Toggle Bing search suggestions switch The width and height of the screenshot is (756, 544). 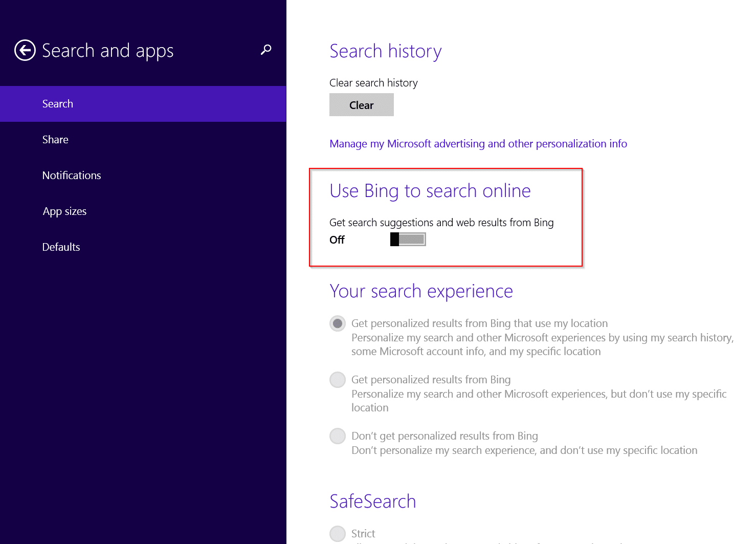tap(408, 240)
